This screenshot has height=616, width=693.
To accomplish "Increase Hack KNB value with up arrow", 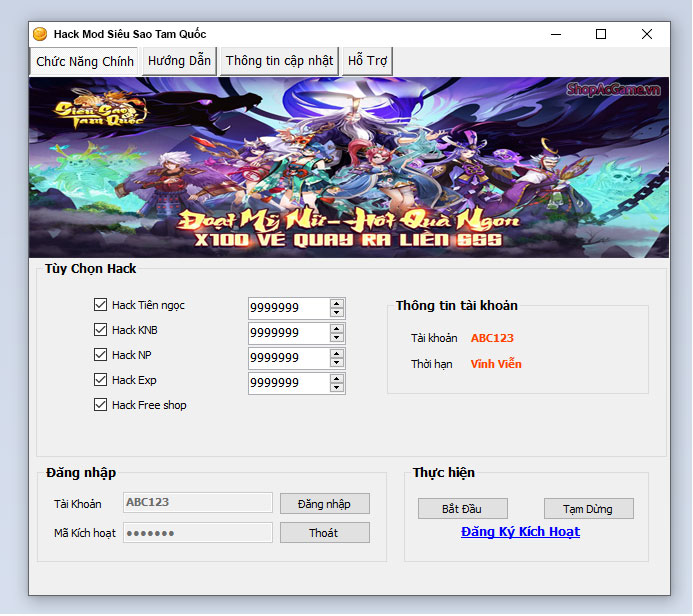I will (x=337, y=328).
